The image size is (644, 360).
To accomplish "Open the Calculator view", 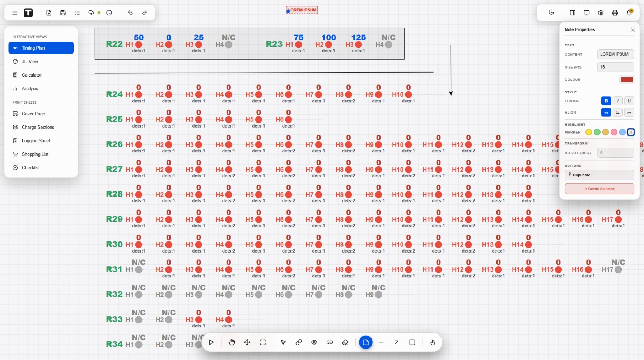I will coord(41,75).
